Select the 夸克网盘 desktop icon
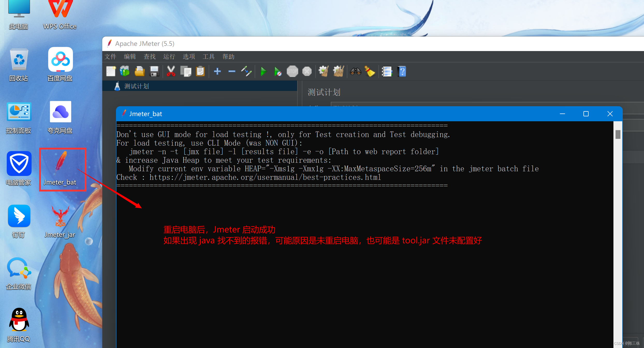This screenshot has width=644, height=348. click(x=60, y=117)
